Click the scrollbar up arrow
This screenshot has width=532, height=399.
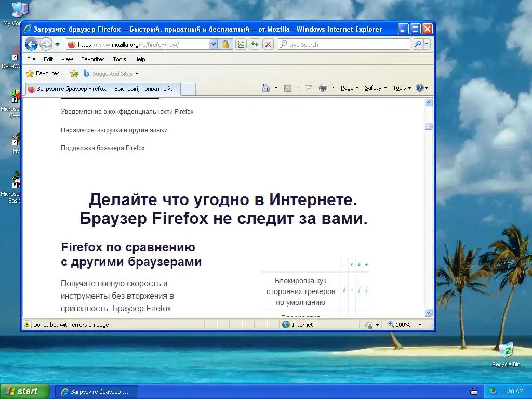[428, 103]
